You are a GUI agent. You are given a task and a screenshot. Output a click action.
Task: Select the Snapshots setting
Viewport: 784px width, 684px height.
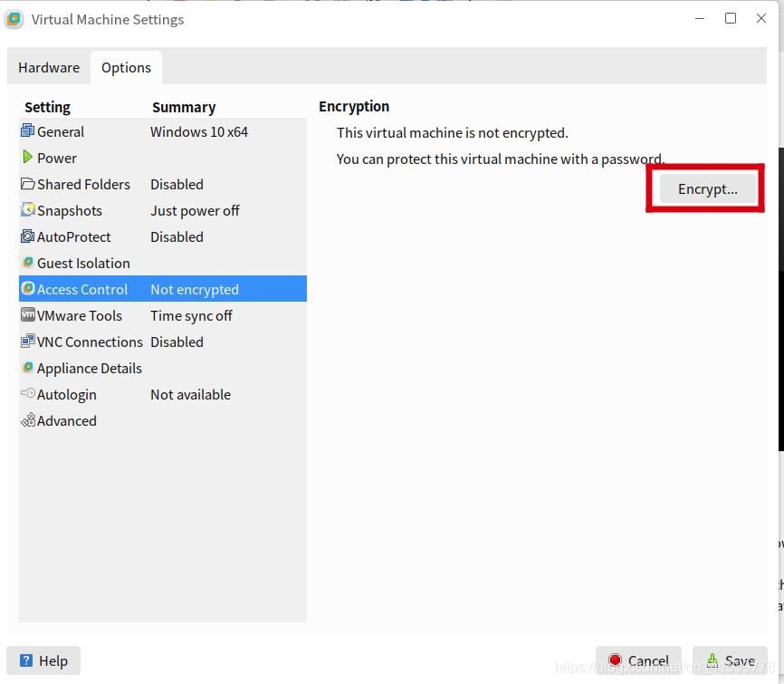(x=163, y=210)
